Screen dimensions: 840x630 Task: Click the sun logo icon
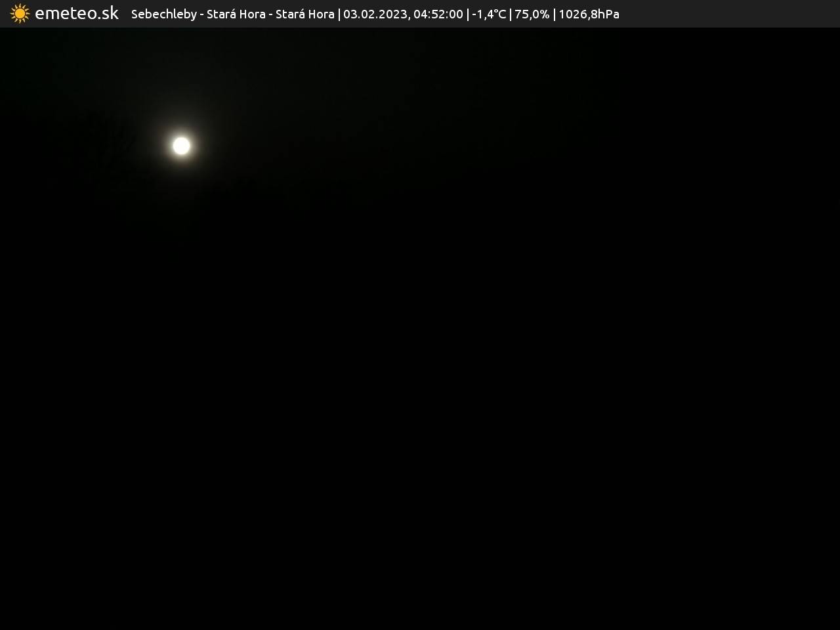(20, 14)
